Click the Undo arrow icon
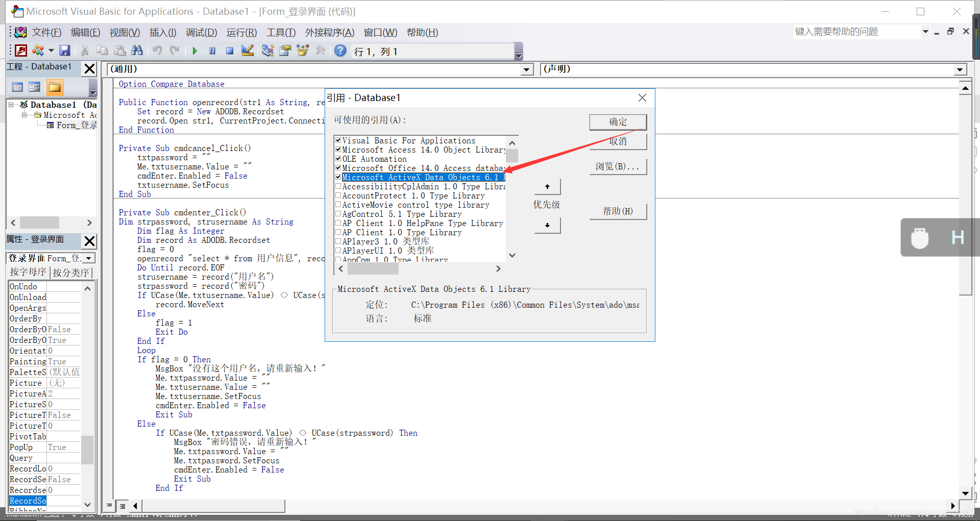Image resolution: width=980 pixels, height=521 pixels. pos(157,51)
